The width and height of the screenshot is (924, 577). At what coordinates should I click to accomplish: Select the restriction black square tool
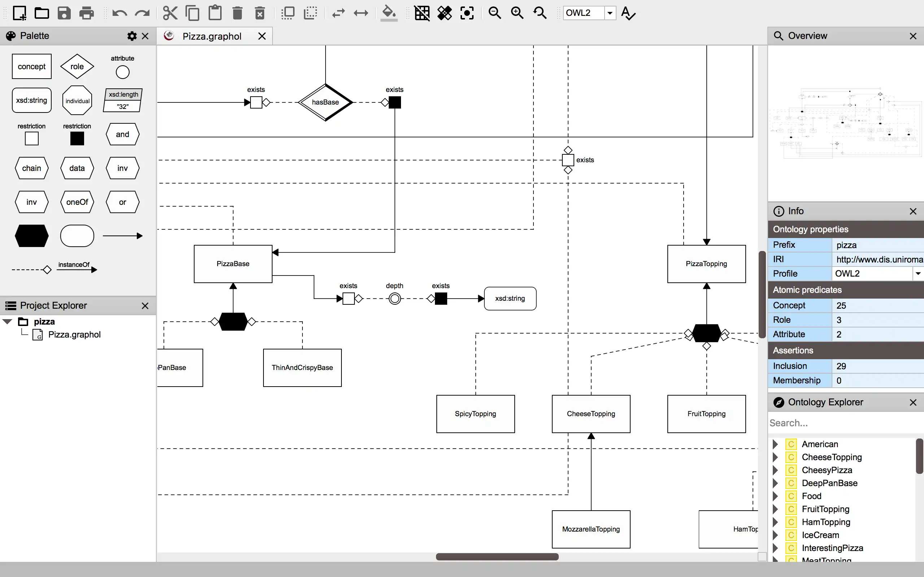77,138
